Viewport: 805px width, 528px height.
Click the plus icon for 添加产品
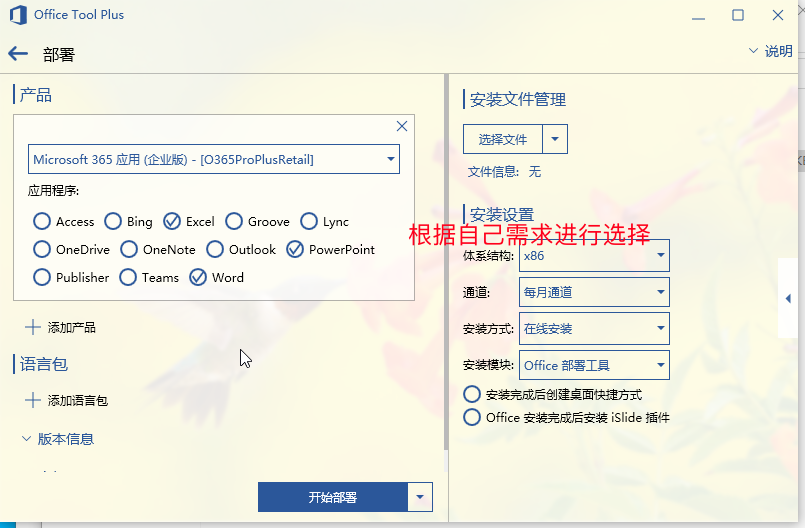coord(33,327)
